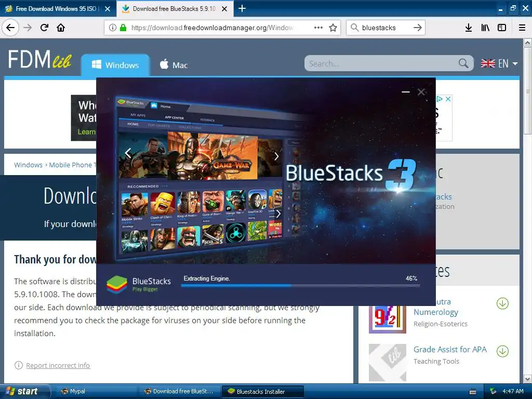Screen dimensions: 532x399
Task: Click the system tray keyboard icon
Action: tap(473, 392)
